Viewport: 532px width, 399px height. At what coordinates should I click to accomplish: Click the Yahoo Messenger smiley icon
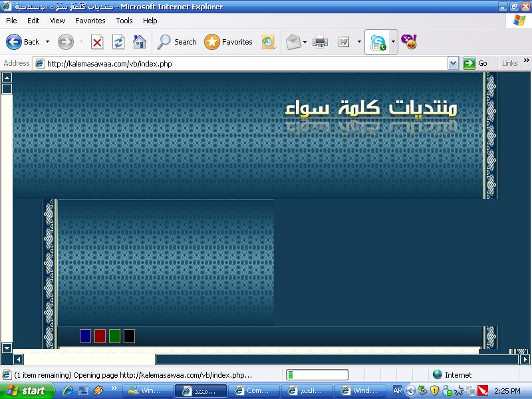click(x=410, y=42)
